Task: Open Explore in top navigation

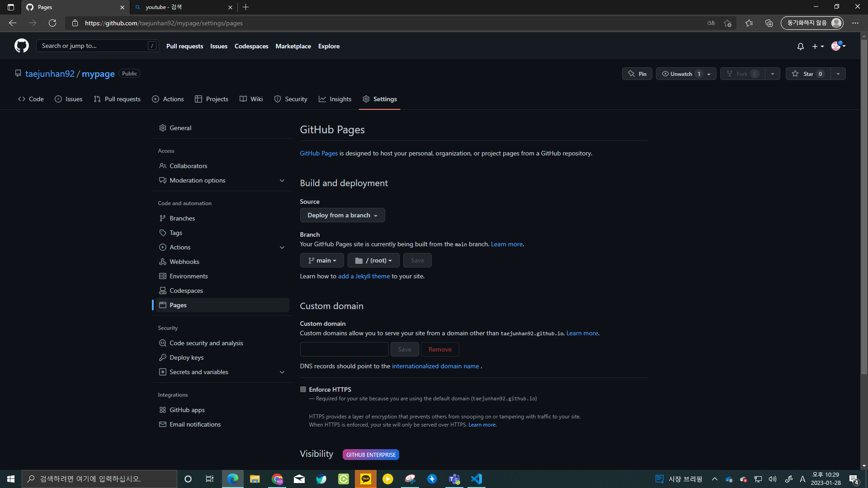Action: tap(329, 46)
